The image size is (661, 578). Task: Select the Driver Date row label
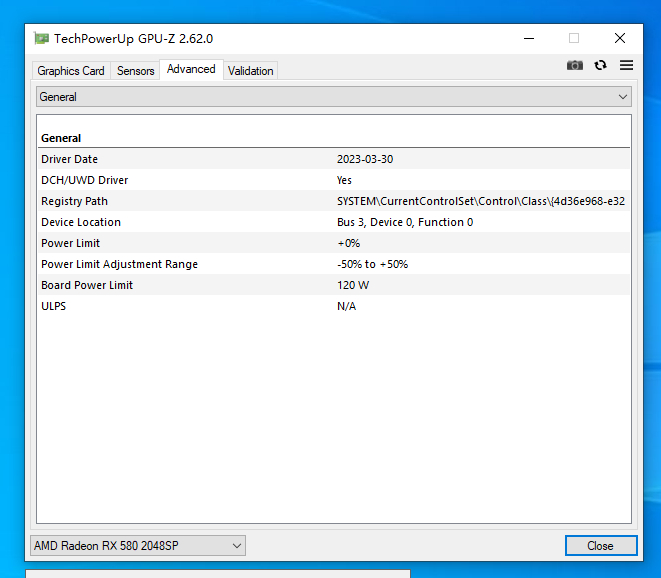click(x=70, y=159)
